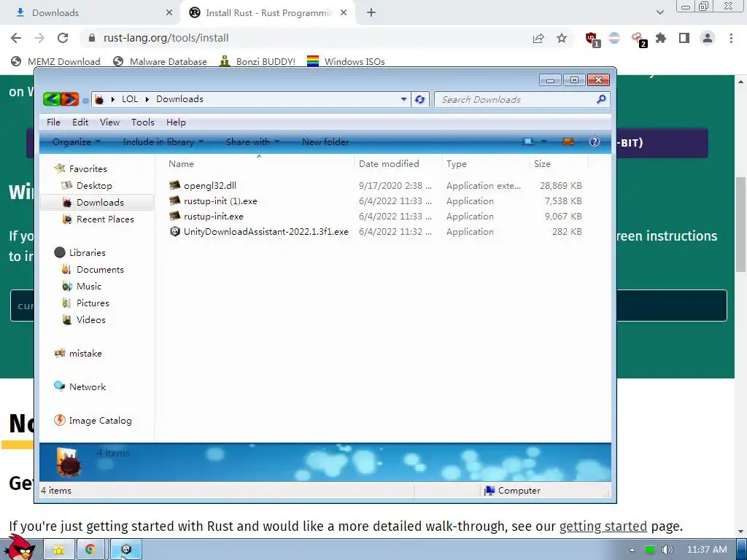The width and height of the screenshot is (747, 560).
Task: Open Music library
Action: coord(88,286)
